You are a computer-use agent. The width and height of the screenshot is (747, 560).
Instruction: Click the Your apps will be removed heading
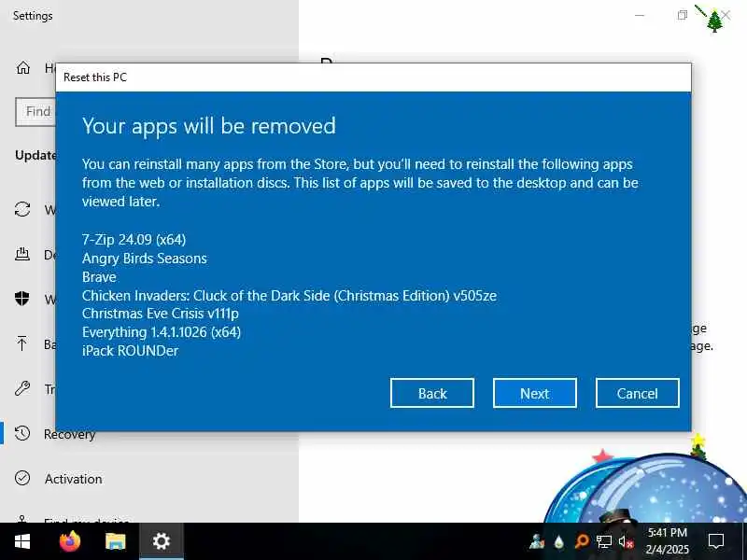pyautogui.click(x=208, y=126)
